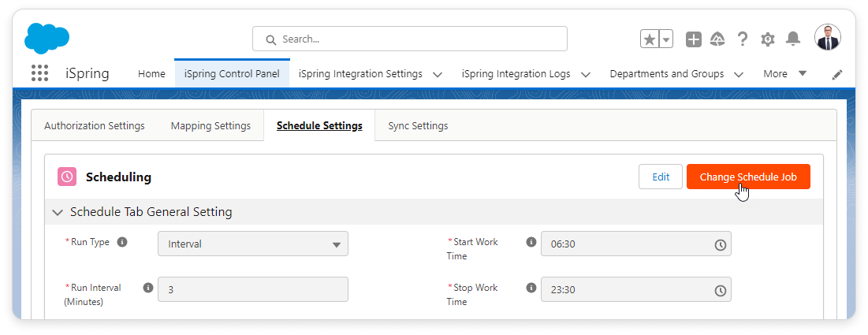Open the notifications bell

pos(793,39)
